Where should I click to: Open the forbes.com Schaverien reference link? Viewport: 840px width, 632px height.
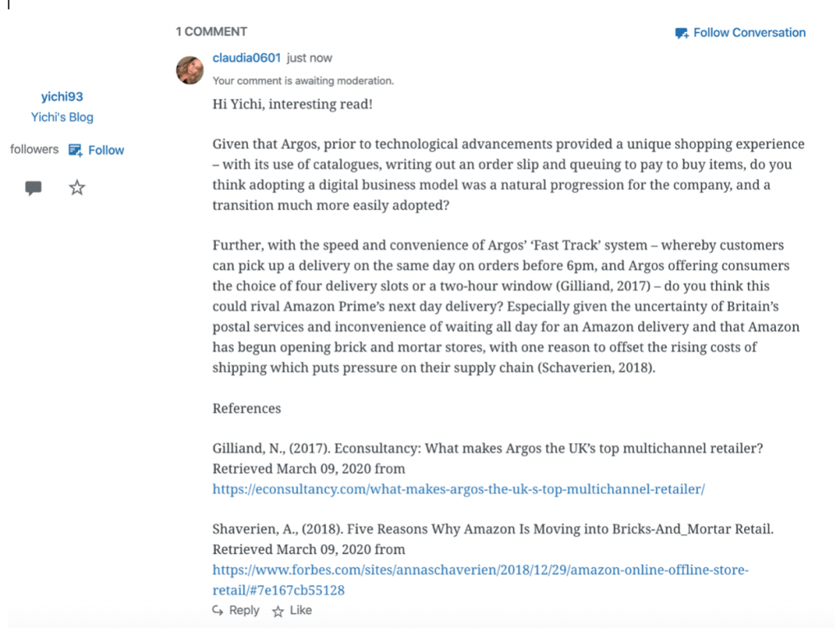coord(480,570)
